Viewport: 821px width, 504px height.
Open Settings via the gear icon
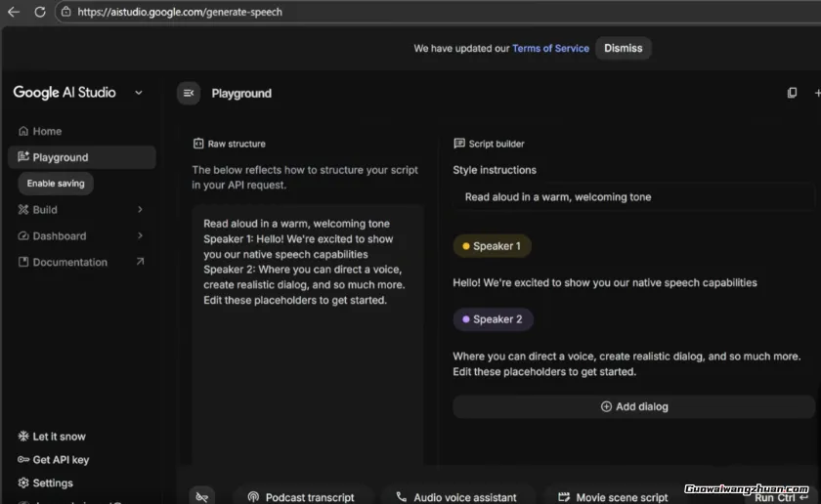point(23,483)
